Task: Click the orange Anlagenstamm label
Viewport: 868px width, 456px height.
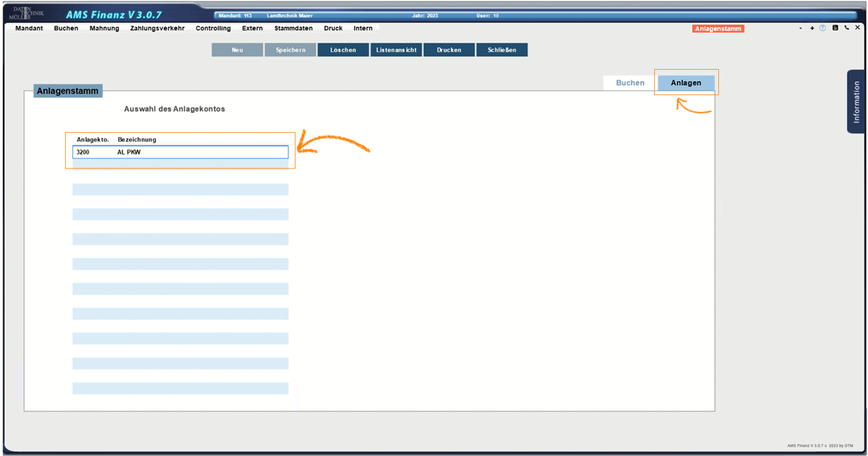Action: tap(718, 29)
